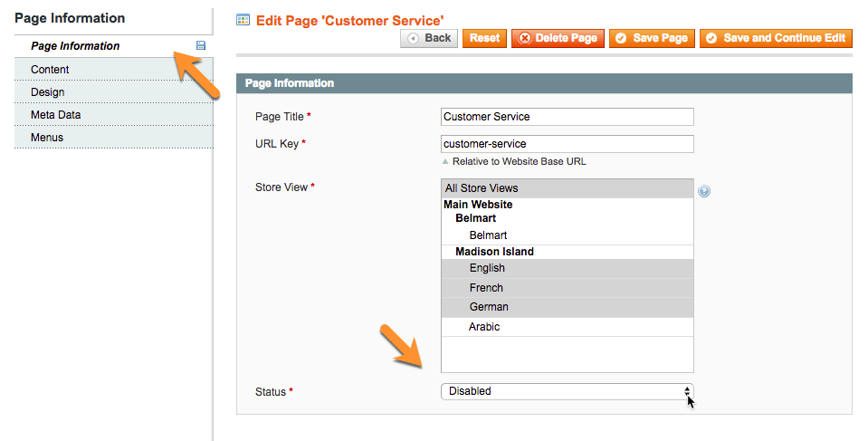
Task: Click the grid icon before Edit Page heading
Action: (243, 18)
